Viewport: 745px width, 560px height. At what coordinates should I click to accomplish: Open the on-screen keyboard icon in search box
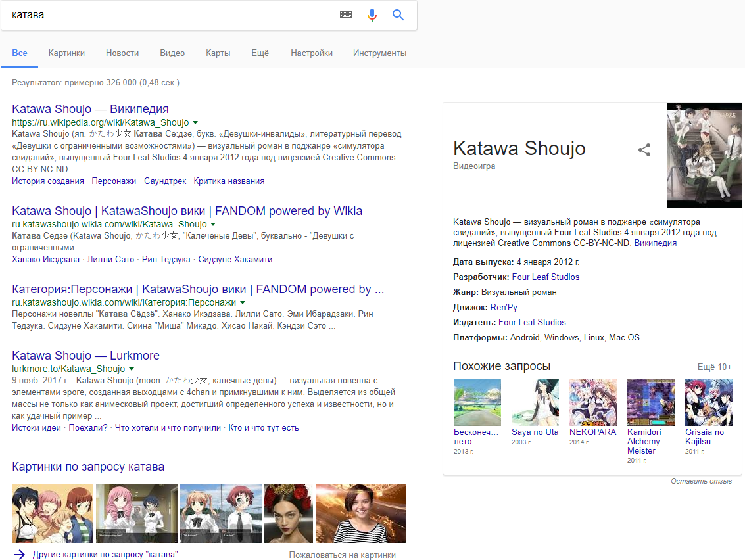(x=346, y=14)
